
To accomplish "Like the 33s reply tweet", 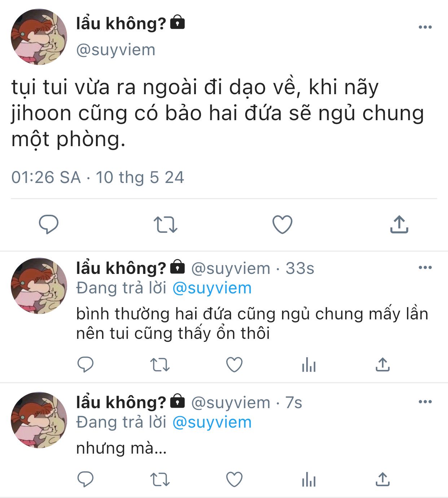I will (x=234, y=364).
